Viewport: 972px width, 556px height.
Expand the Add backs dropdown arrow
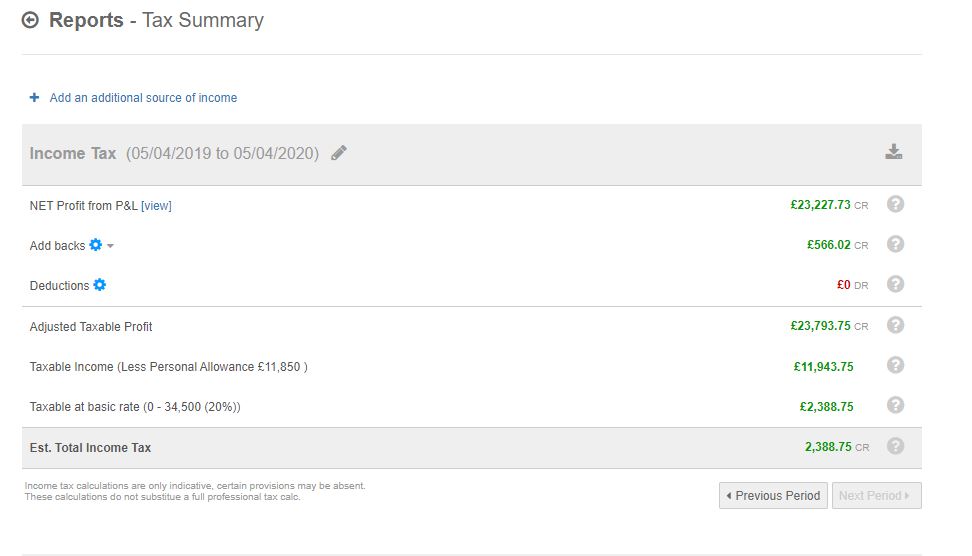click(x=111, y=246)
